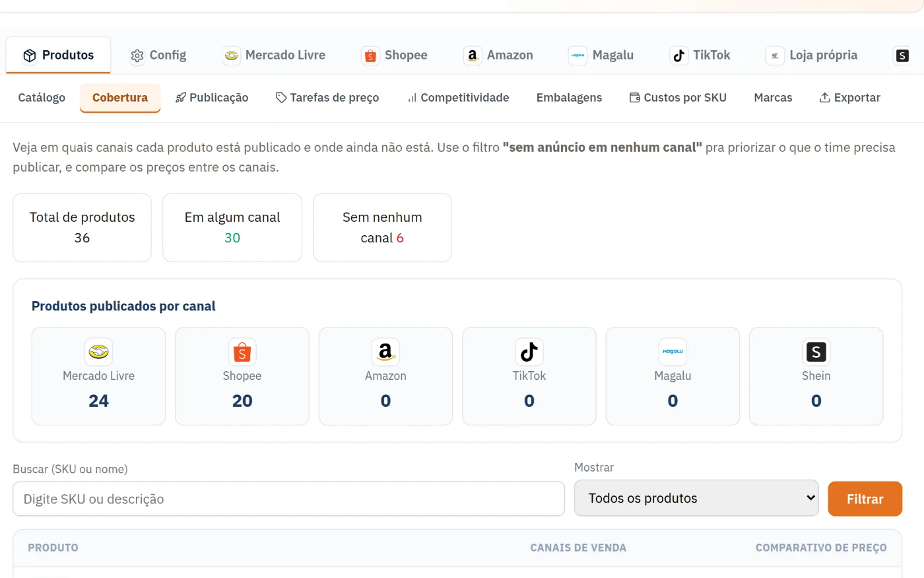The height and width of the screenshot is (578, 924).
Task: Click the TikTok card logo
Action: [x=529, y=352]
